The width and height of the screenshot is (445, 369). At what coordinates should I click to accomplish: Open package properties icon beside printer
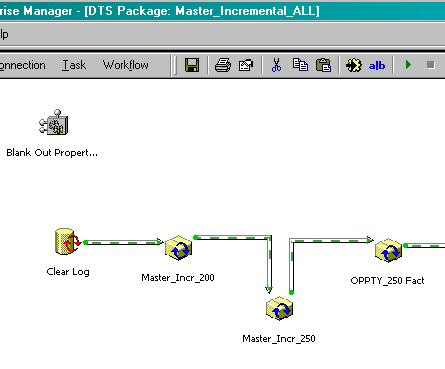(x=246, y=65)
